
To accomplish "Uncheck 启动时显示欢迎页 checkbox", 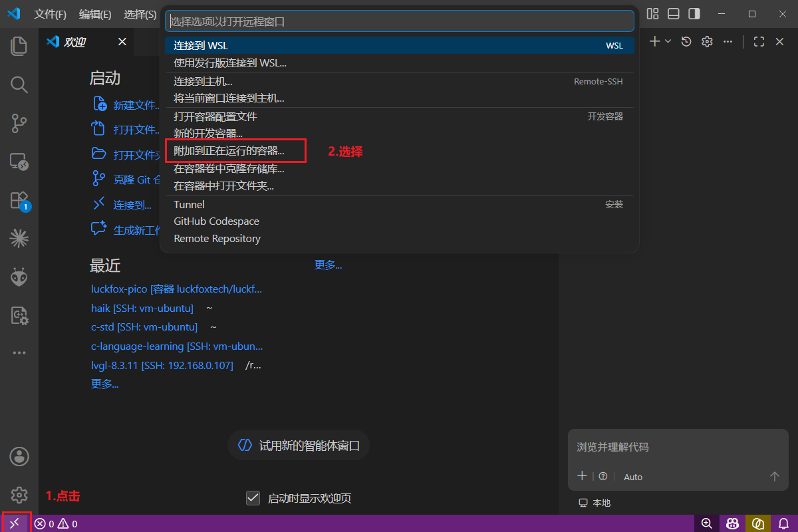I will 253,497.
